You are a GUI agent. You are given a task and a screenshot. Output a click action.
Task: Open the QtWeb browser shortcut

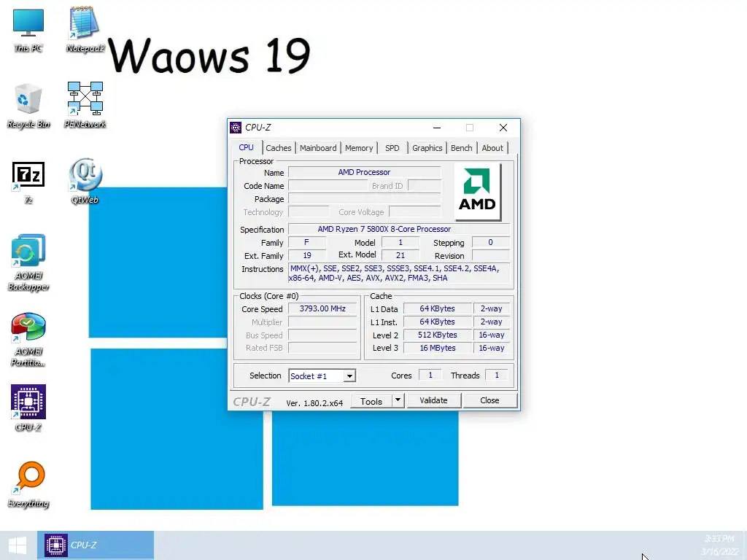click(x=85, y=181)
